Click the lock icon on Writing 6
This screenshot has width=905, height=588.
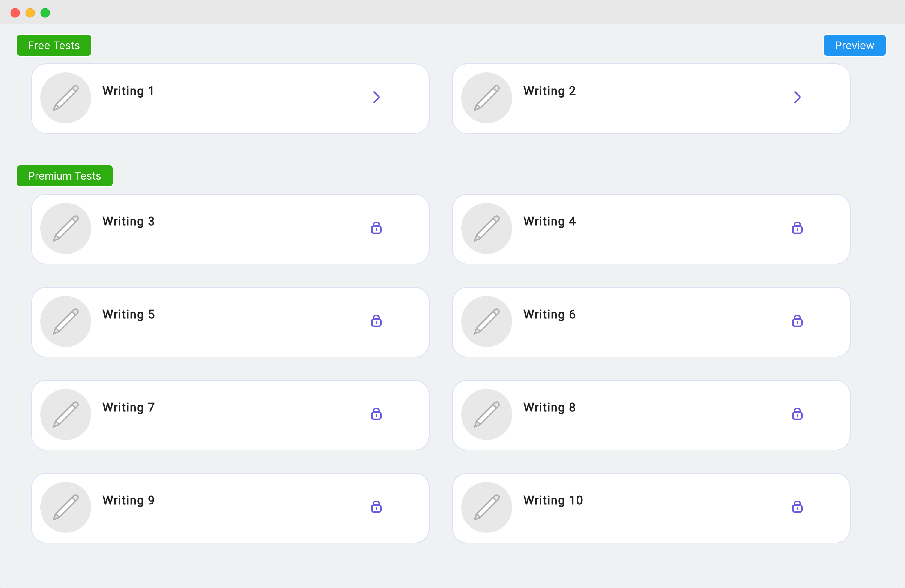click(x=797, y=321)
